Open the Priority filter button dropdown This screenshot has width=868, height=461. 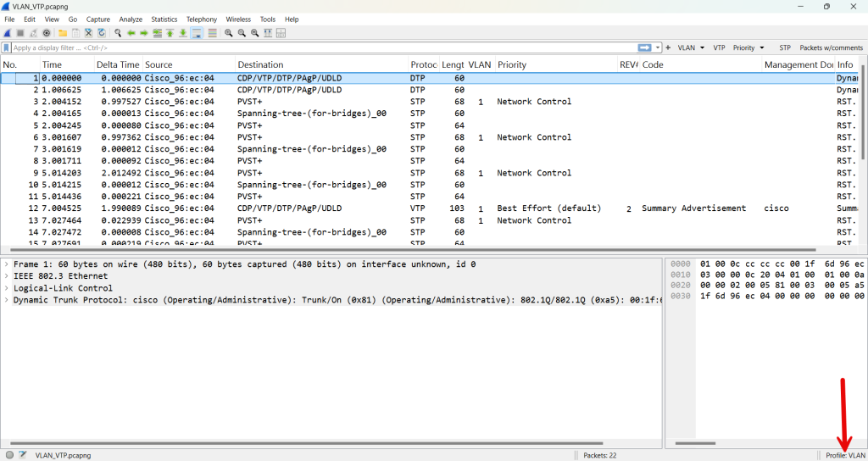(x=748, y=47)
